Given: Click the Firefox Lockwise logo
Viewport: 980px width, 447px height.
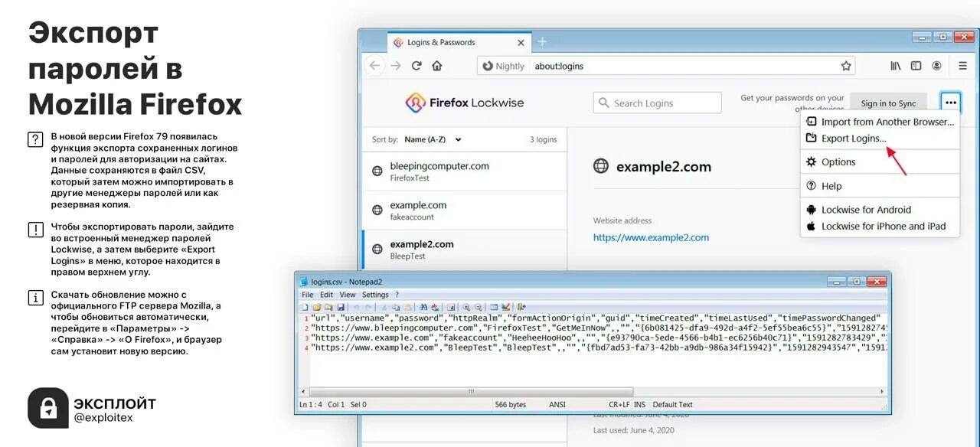Looking at the screenshot, I should point(465,103).
